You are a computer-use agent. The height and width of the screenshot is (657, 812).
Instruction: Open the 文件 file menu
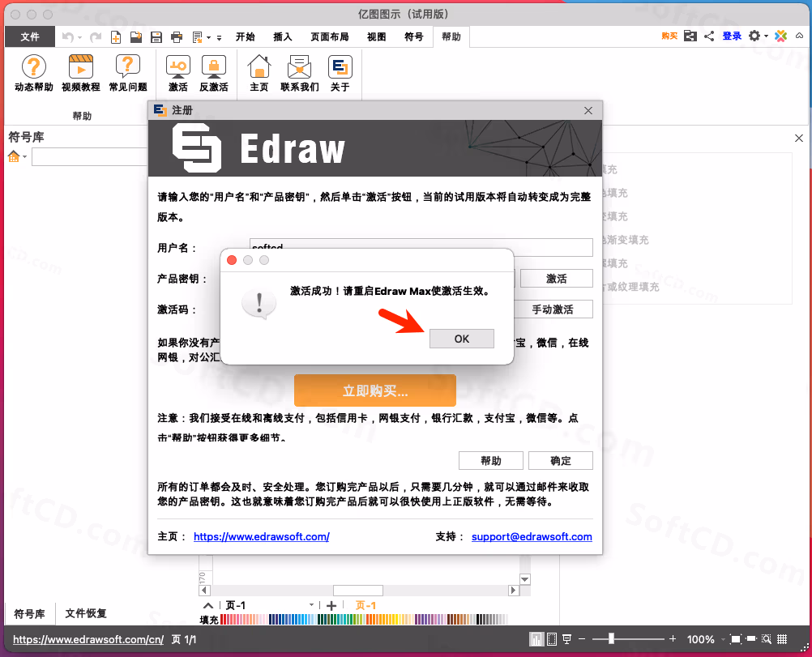click(30, 36)
